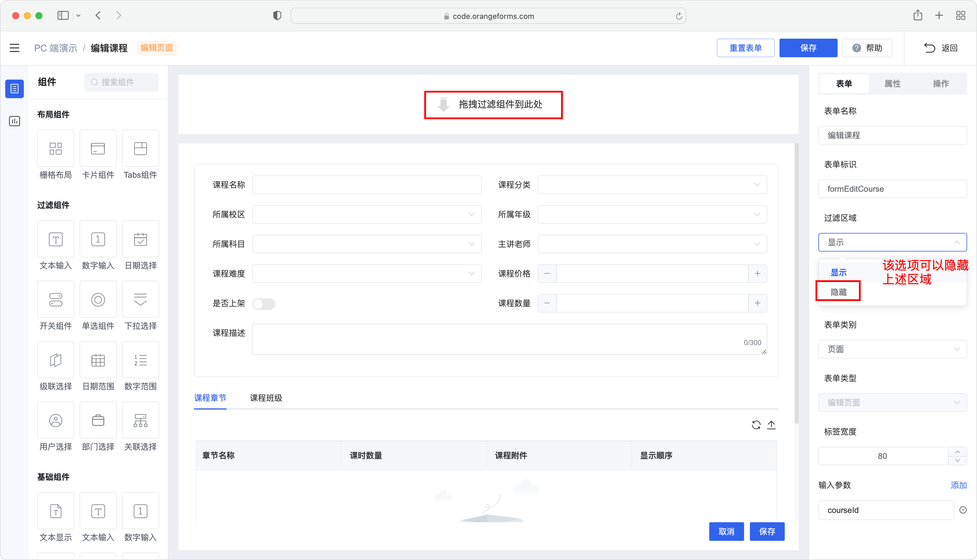Refresh the 课程章节 table
Viewport: 977px width, 560px height.
tap(756, 425)
